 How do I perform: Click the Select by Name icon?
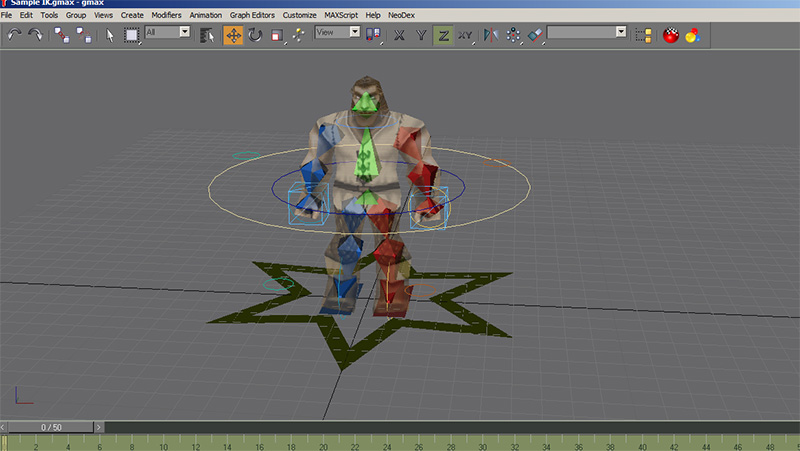point(207,35)
